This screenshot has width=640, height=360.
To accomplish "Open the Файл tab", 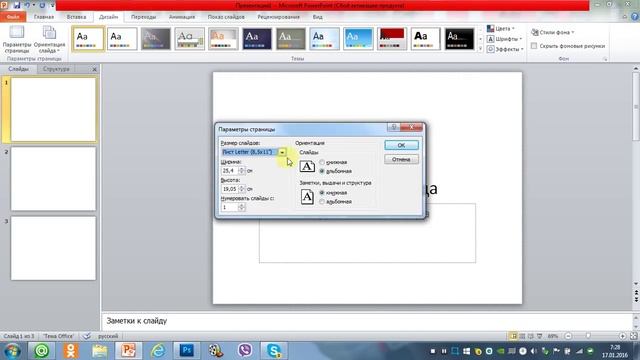I will pos(13,17).
